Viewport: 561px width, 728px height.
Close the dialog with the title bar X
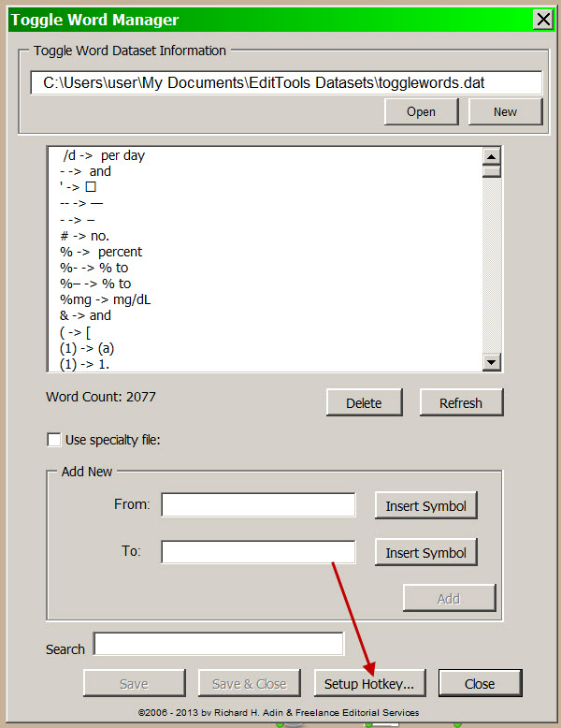tap(541, 19)
